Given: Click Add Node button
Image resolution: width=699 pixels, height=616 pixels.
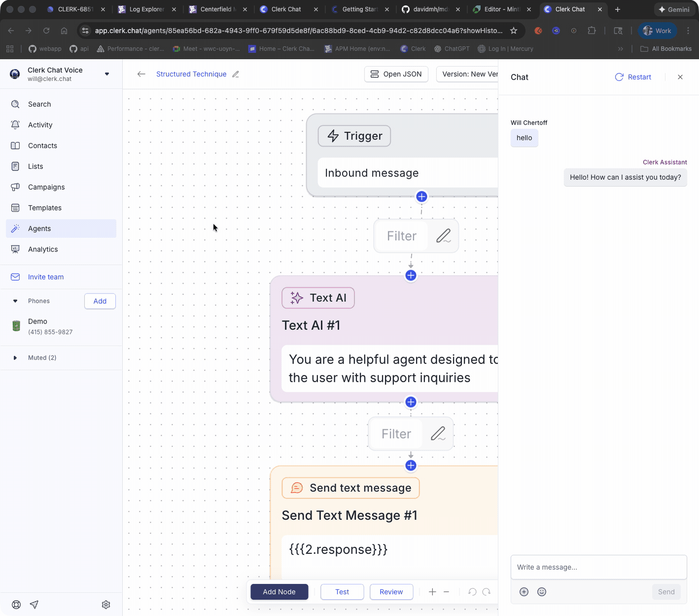Looking at the screenshot, I should pyautogui.click(x=280, y=592).
